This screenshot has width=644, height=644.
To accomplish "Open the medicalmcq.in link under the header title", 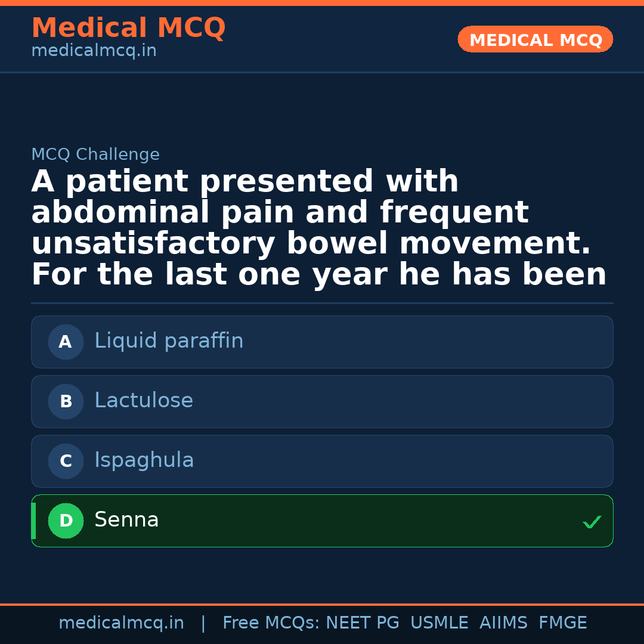I will tap(94, 51).
